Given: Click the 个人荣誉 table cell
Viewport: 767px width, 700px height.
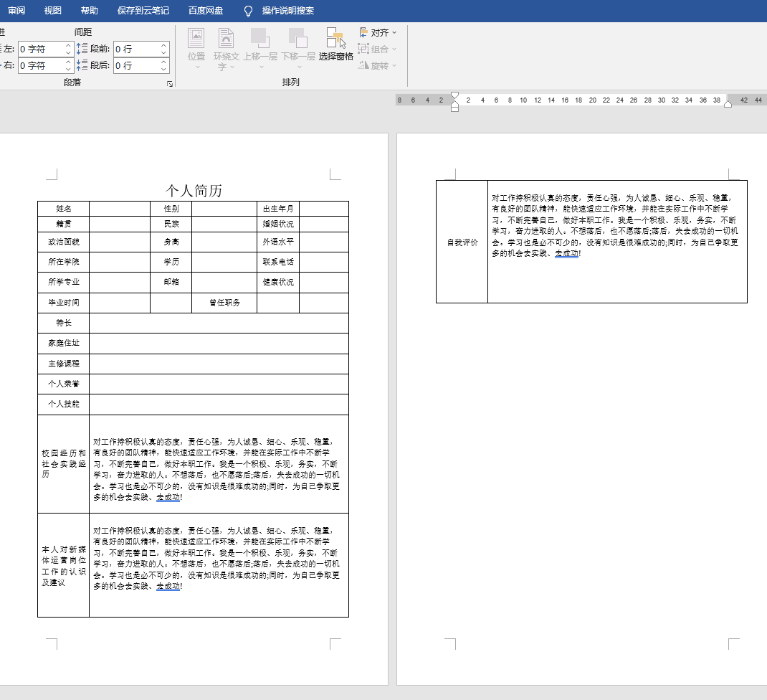Looking at the screenshot, I should click(x=64, y=384).
